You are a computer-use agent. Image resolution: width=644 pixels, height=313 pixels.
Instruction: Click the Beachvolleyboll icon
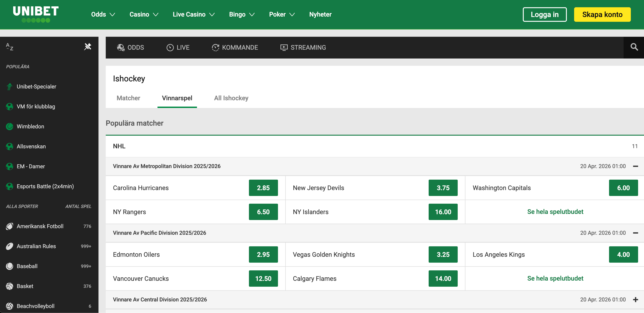[x=10, y=306]
